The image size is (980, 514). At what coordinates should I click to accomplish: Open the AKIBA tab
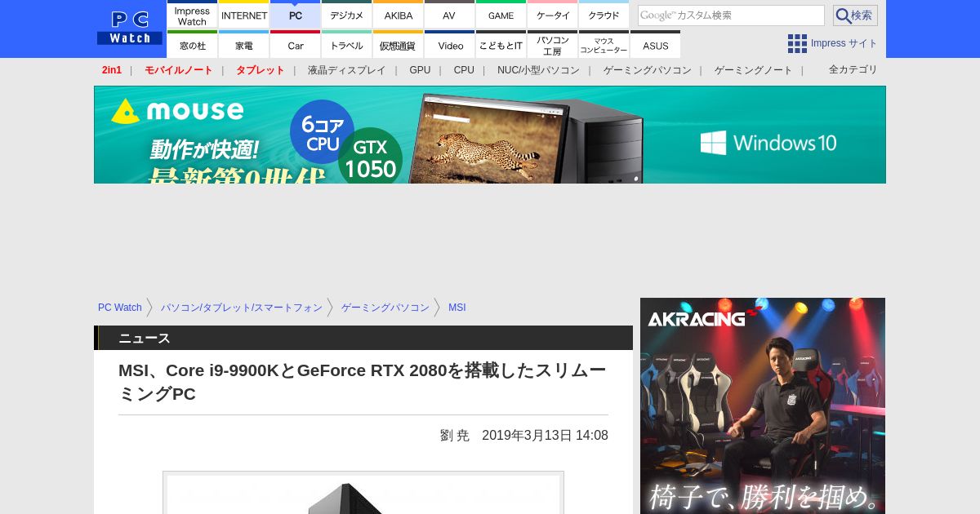coord(399,14)
